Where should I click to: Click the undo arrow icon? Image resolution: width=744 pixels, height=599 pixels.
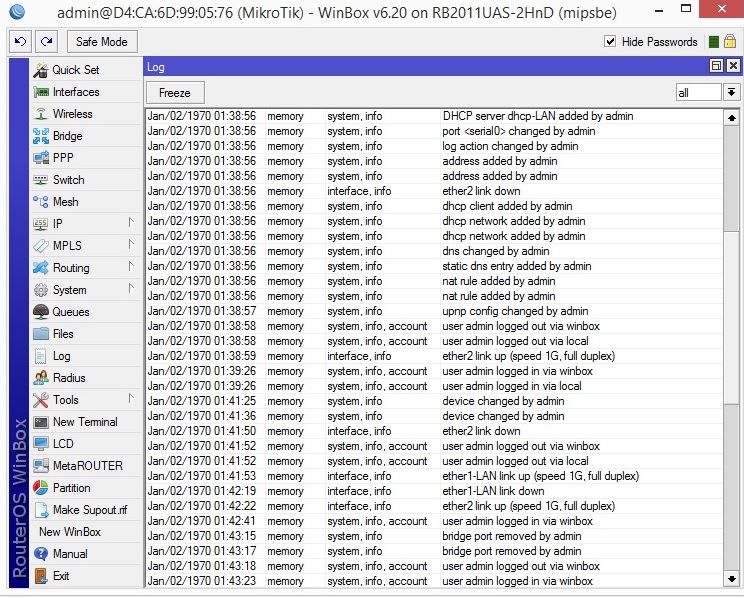click(x=20, y=42)
